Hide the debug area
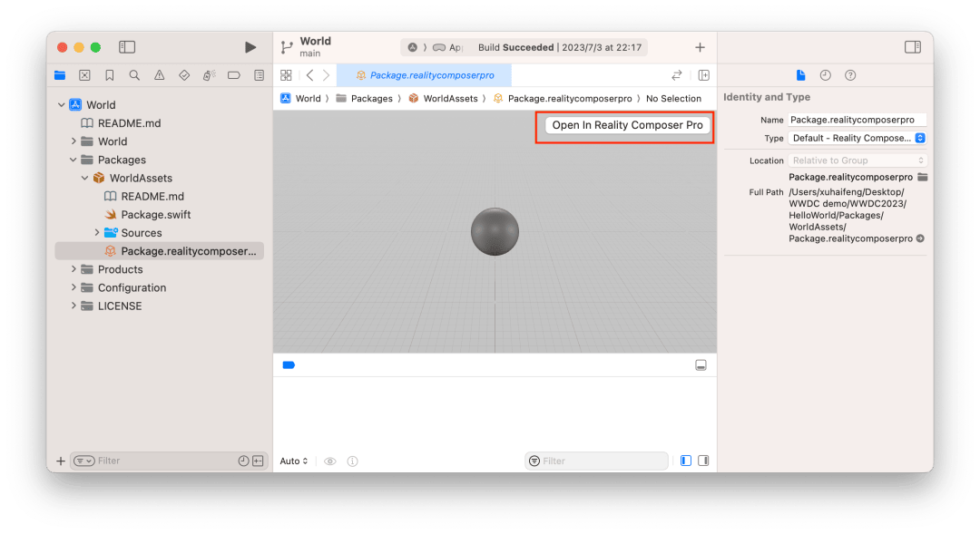The height and width of the screenshot is (534, 980). [701, 365]
